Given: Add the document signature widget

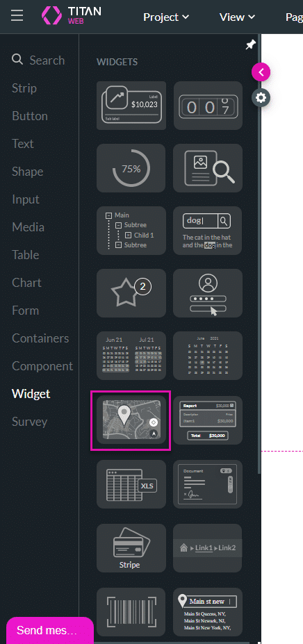Looking at the screenshot, I should tap(208, 484).
